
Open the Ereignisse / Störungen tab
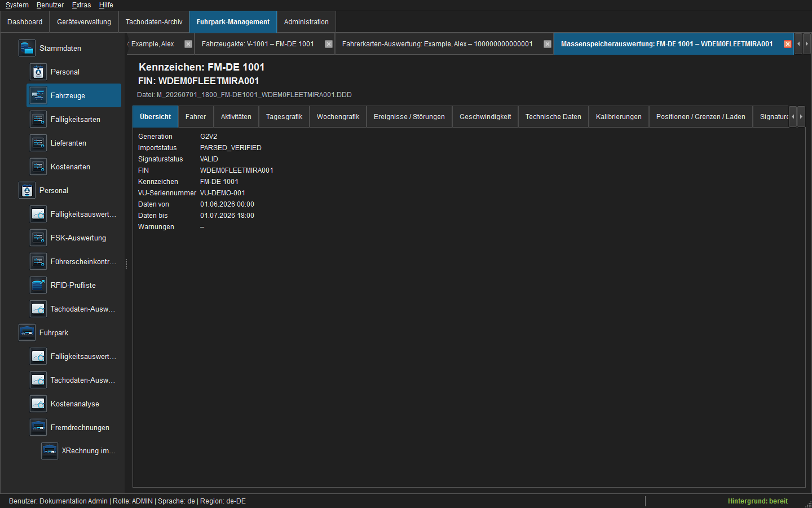click(x=409, y=117)
